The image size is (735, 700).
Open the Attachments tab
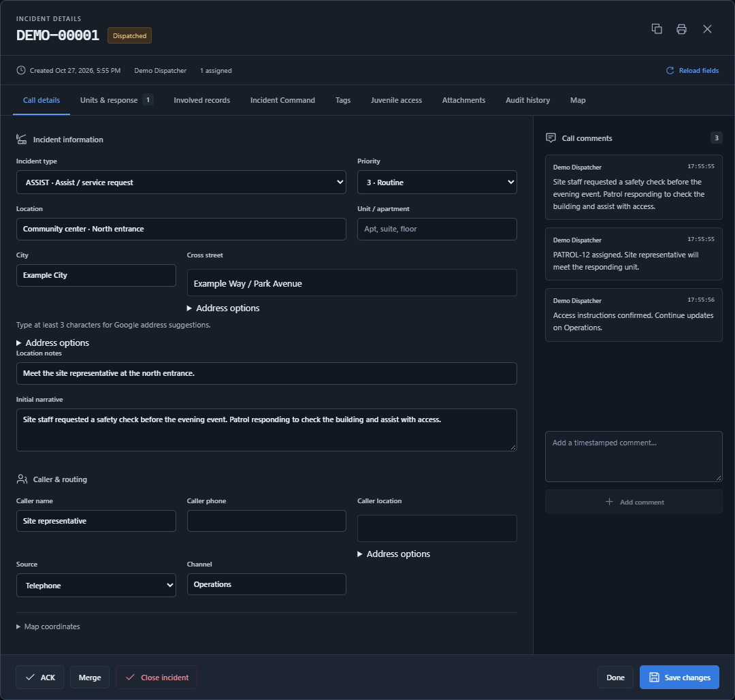463,100
